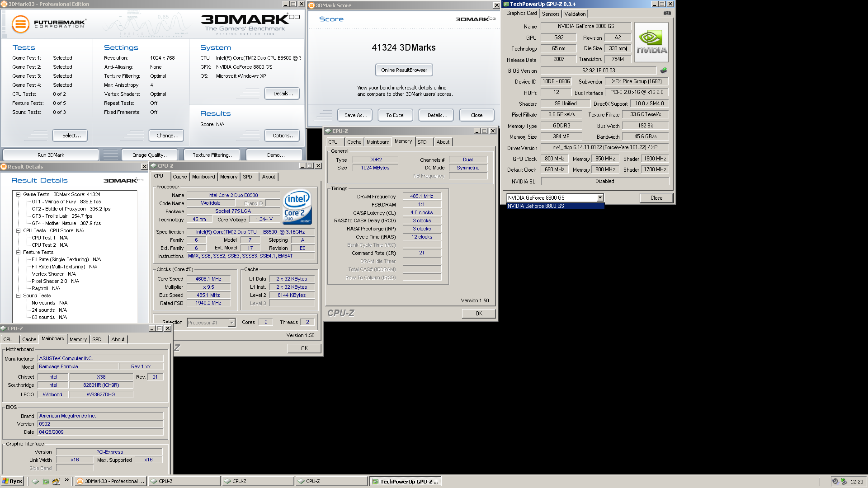Open the Windows Start button
This screenshot has width=868, height=488.
(x=12, y=481)
